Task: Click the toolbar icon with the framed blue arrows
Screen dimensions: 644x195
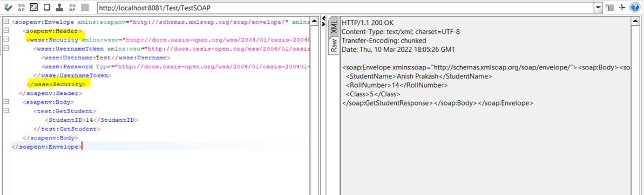Action: point(34,8)
